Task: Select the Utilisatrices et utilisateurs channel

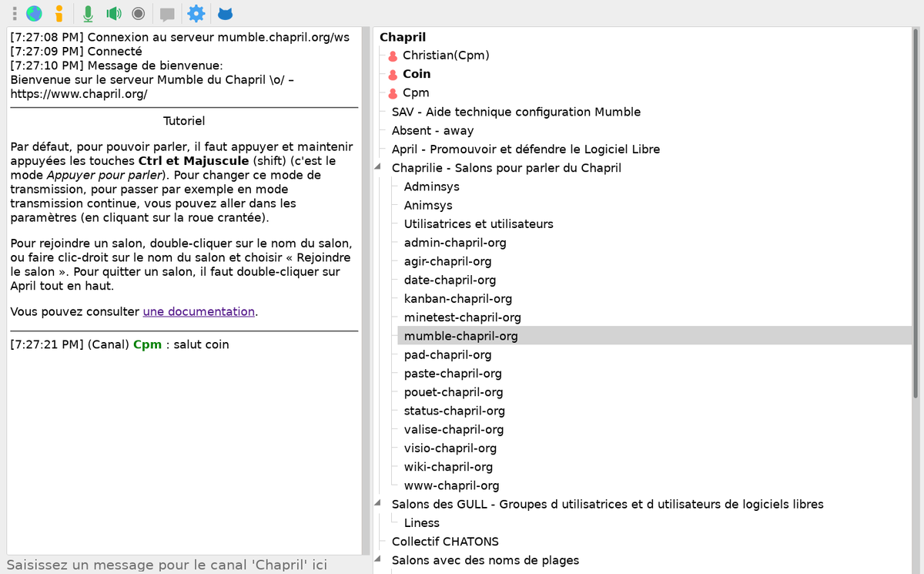Action: pyautogui.click(x=479, y=223)
